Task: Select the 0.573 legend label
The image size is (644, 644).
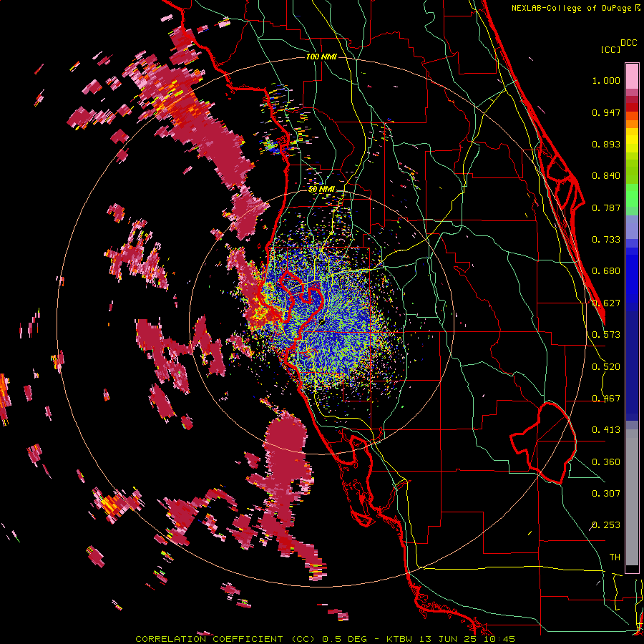Action: point(606,335)
